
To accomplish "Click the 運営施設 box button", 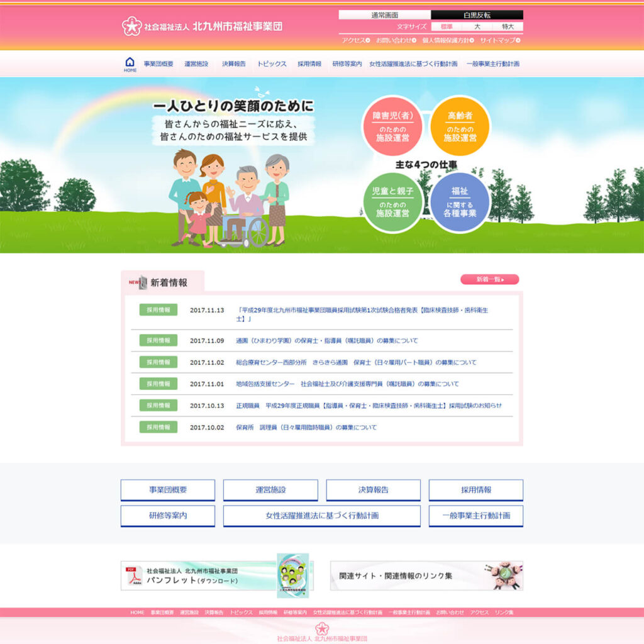I will tap(270, 490).
